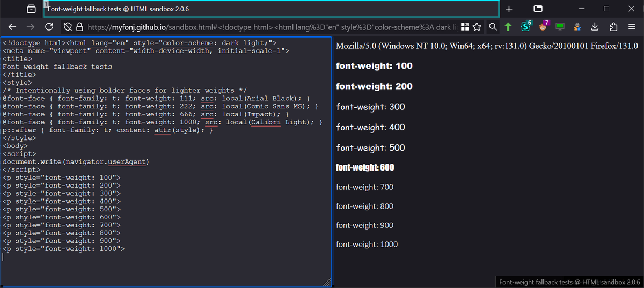Screen dimensions: 644x288
Task: Click the QR/grid icon in address bar
Action: click(x=465, y=27)
